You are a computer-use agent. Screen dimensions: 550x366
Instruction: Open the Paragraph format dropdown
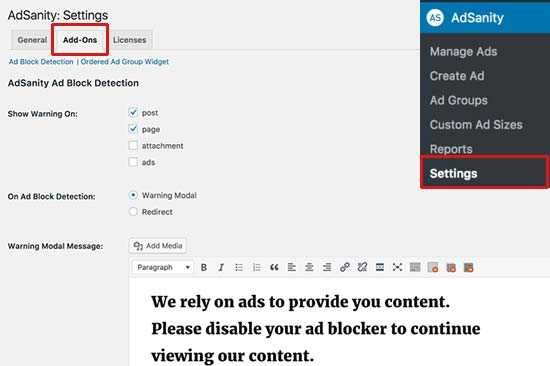click(163, 267)
